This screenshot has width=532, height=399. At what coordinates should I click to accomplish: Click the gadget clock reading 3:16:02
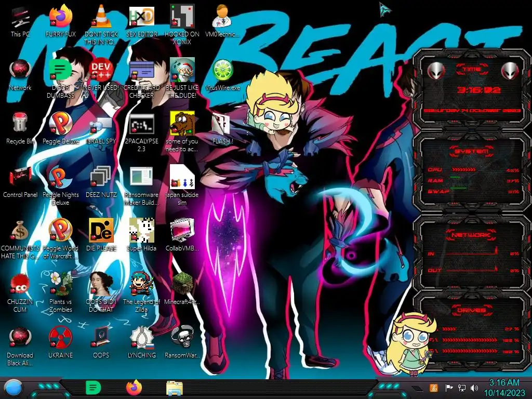[478, 90]
